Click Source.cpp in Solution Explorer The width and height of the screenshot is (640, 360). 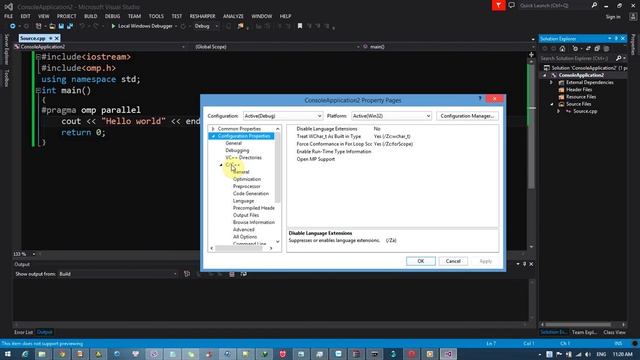pyautogui.click(x=585, y=111)
